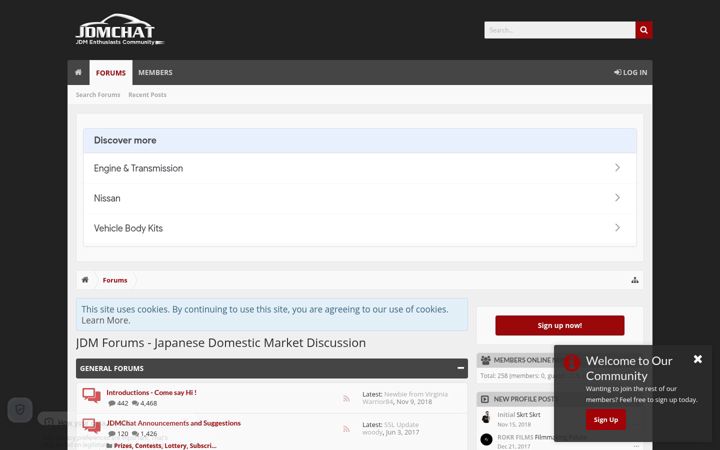720x450 pixels.
Task: Open Vehicle Body Kits row
Action: (360, 228)
